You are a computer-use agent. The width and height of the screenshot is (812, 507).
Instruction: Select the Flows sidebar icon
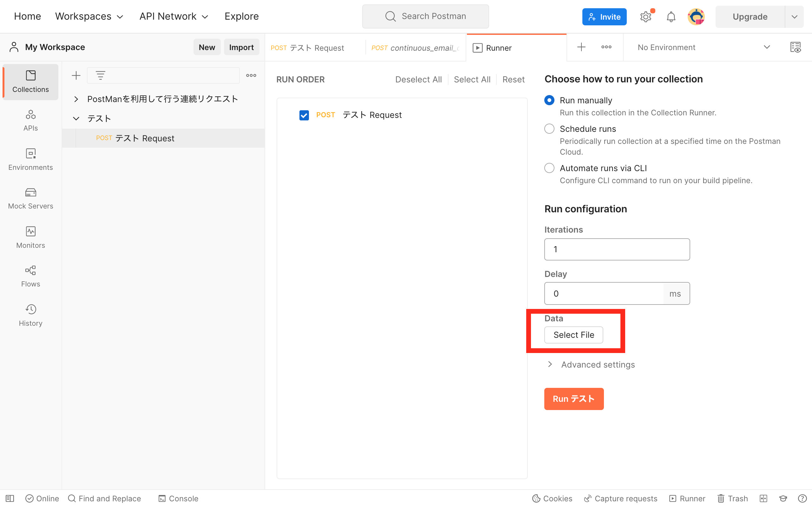click(x=30, y=276)
